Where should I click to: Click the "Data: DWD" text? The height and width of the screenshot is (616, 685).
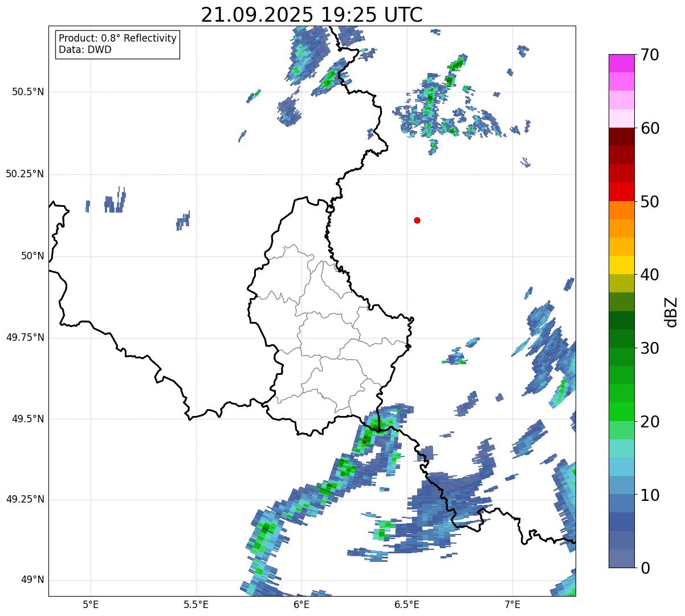click(x=85, y=50)
